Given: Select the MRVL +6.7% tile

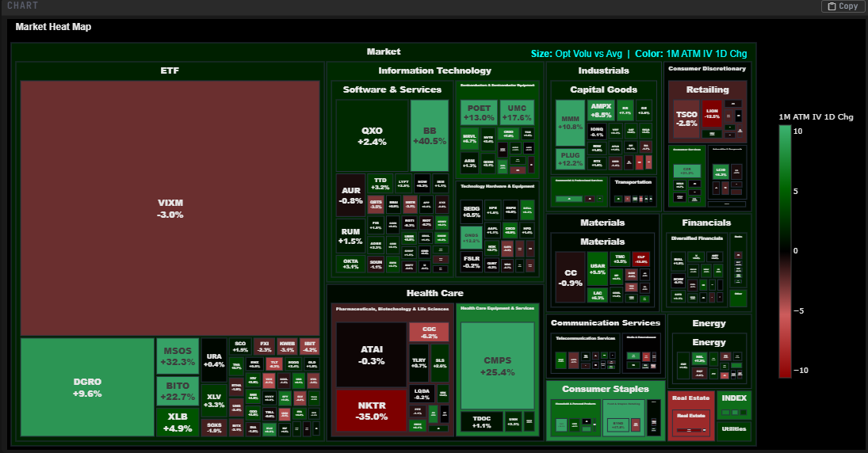Looking at the screenshot, I should click(469, 139).
